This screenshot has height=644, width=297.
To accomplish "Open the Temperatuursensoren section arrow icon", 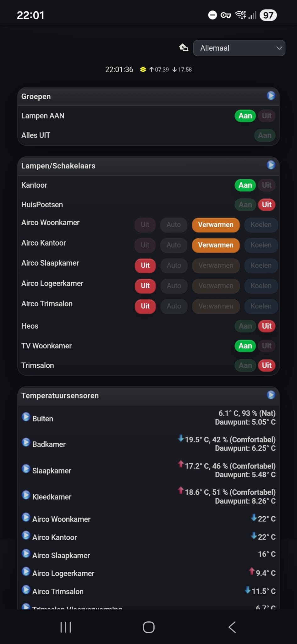I will click(271, 395).
